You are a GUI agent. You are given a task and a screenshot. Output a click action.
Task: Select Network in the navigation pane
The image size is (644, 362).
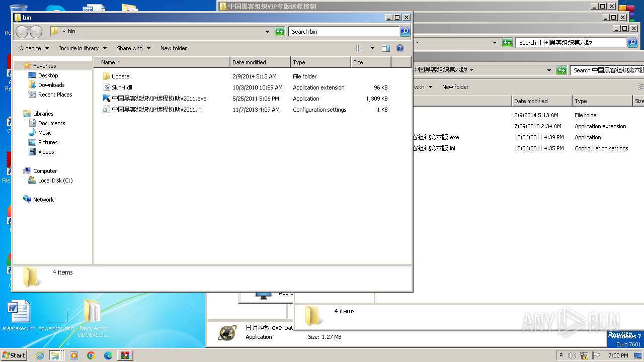click(43, 200)
